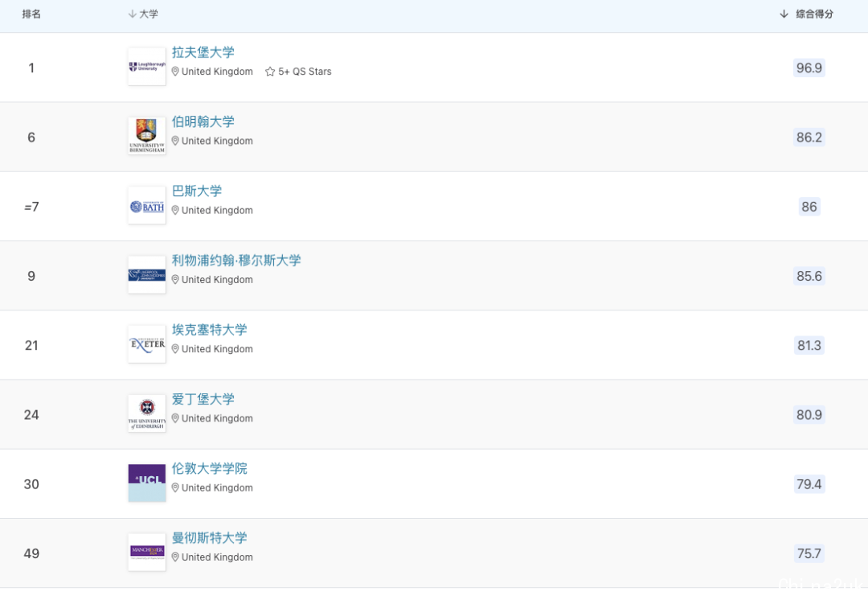Click location pin icon under 拉夫堡大学
The image size is (868, 596).
(x=175, y=72)
